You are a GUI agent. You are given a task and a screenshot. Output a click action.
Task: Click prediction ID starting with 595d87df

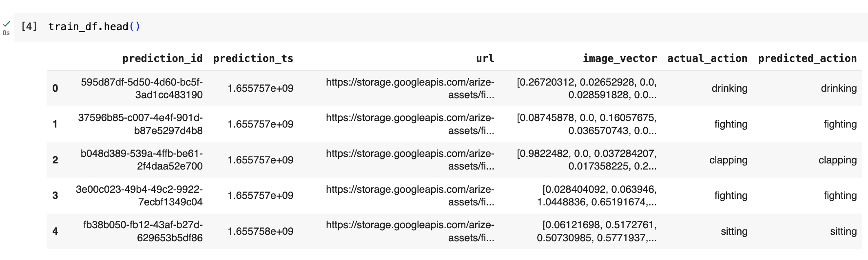tap(142, 88)
